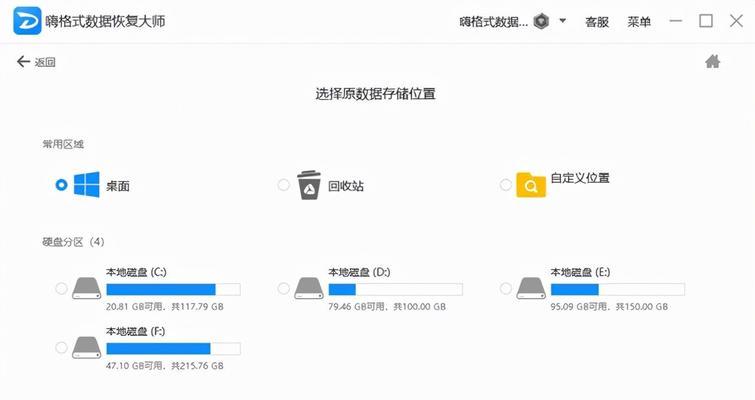Viewport: 755px width, 400px height.
Task: Open 客服 customer service
Action: [597, 22]
